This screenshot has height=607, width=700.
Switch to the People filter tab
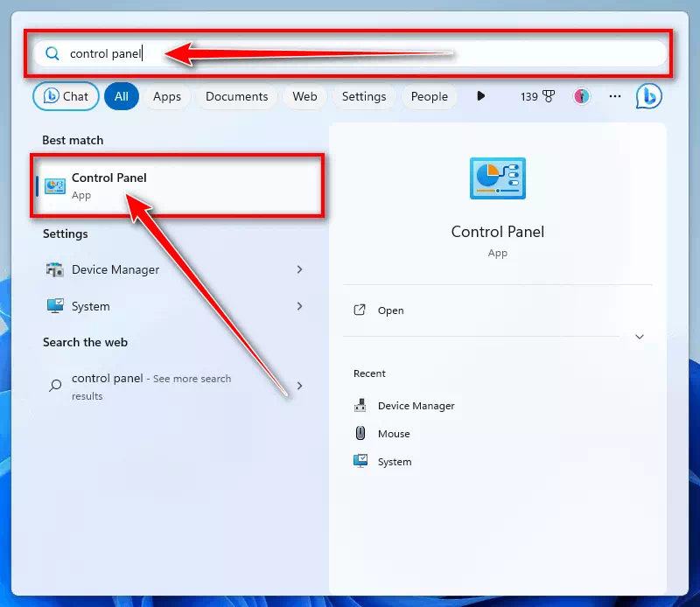tap(429, 96)
